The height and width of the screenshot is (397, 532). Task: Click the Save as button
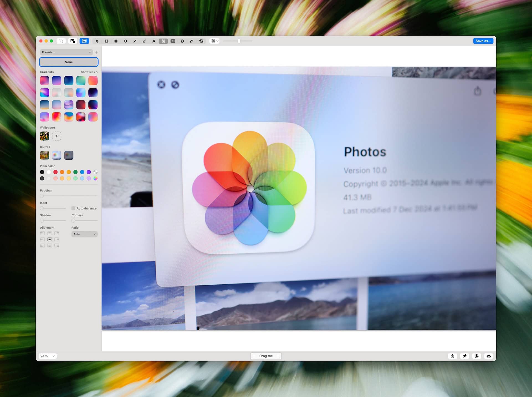pos(483,41)
